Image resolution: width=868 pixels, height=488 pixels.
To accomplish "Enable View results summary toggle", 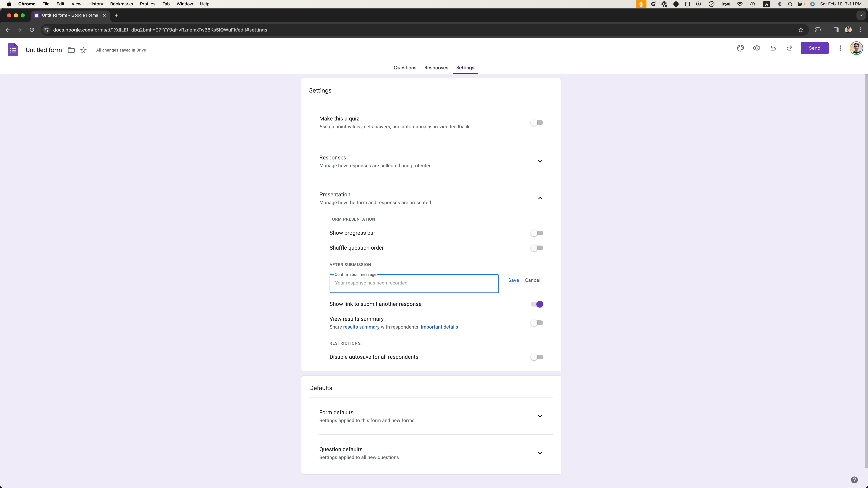I will click(x=537, y=323).
